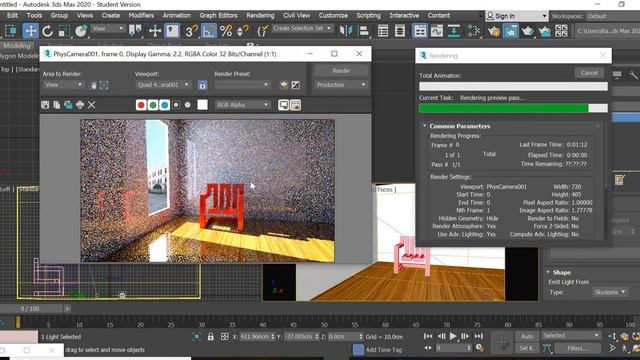Screen dimensions: 640x360
Task: Toggle the blue channel display
Action: pyautogui.click(x=164, y=105)
